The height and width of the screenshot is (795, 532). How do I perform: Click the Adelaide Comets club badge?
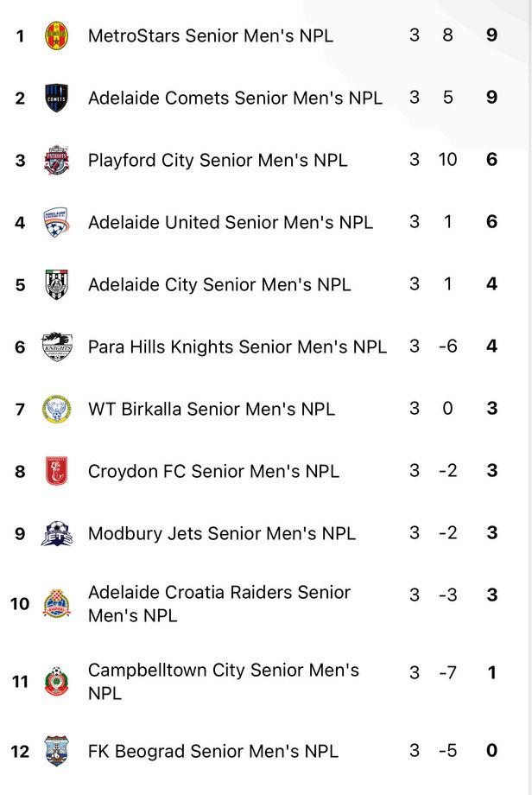[56, 98]
